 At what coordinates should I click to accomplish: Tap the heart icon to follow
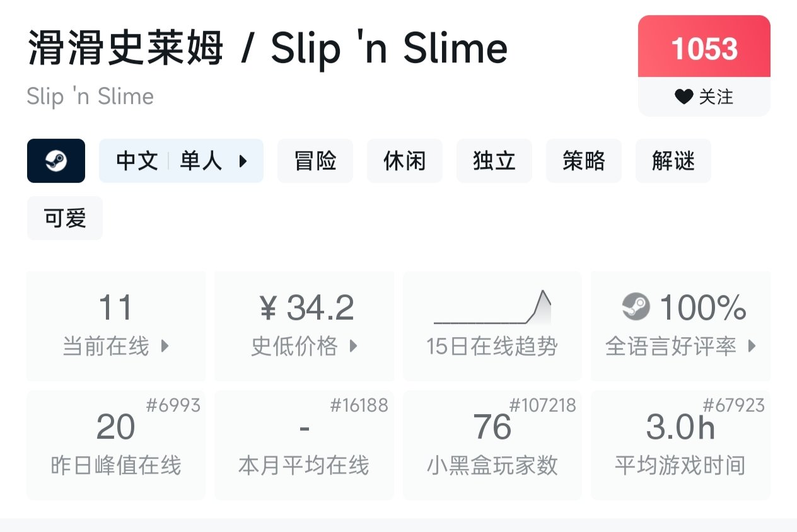[684, 97]
